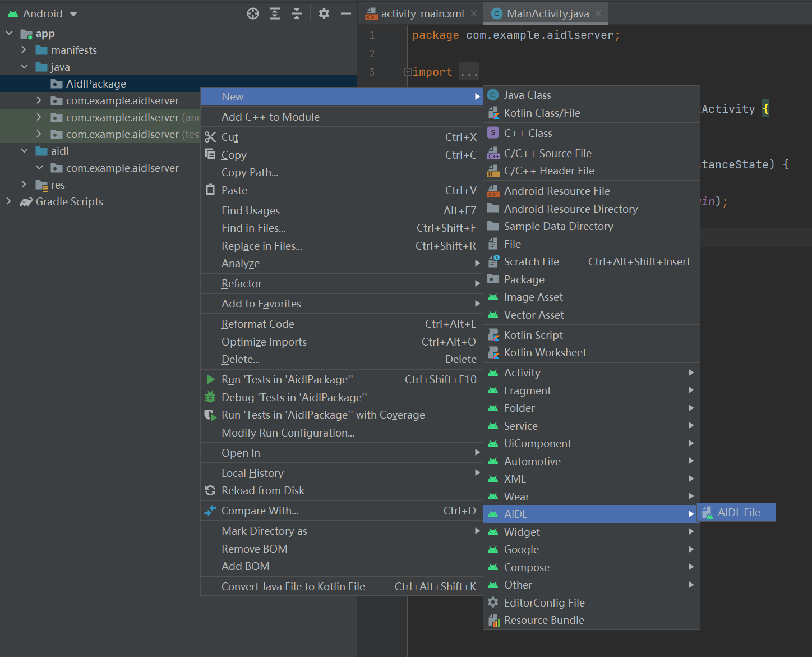Choose Package in New submenu

tap(592, 279)
